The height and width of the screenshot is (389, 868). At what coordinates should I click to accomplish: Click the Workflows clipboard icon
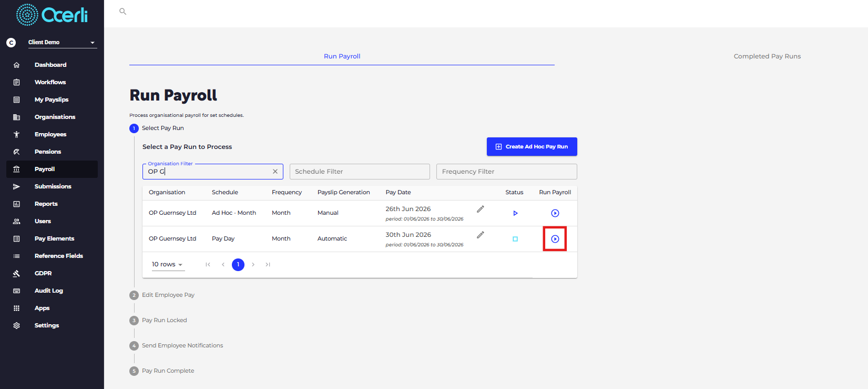[x=16, y=82]
